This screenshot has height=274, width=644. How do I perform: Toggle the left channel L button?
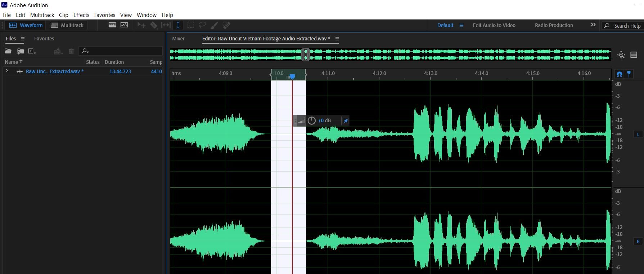[x=638, y=134]
